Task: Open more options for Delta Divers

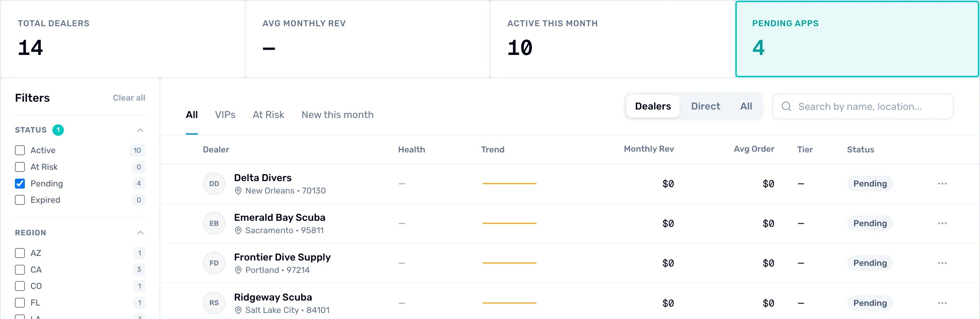Action: coord(942,184)
